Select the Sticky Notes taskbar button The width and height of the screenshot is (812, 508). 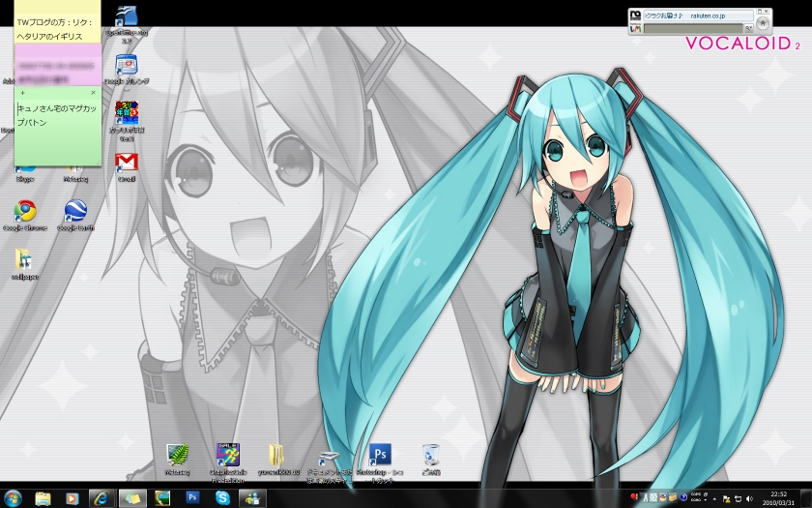point(132,498)
